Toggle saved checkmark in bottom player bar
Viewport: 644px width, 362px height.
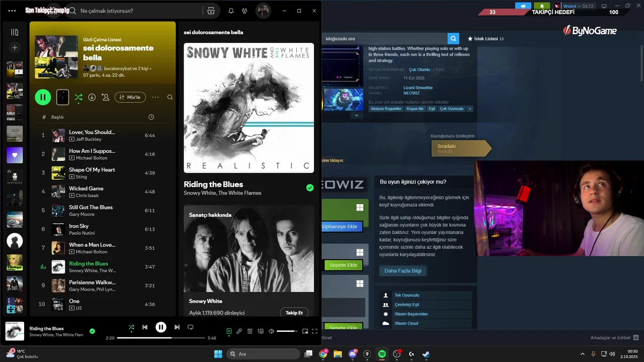[x=92, y=331]
